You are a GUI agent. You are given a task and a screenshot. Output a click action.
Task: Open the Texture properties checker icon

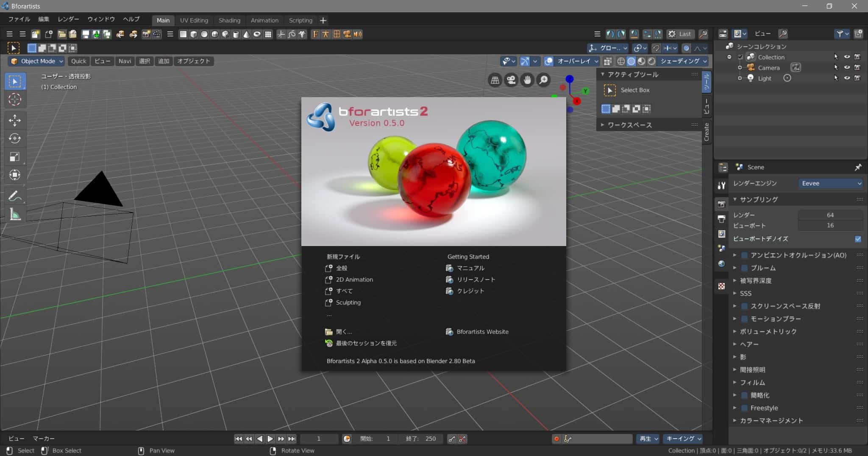coord(721,286)
